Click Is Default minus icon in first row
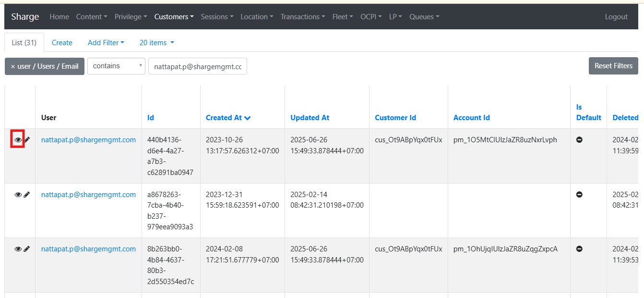Image resolution: width=644 pixels, height=298 pixels. pyautogui.click(x=579, y=140)
